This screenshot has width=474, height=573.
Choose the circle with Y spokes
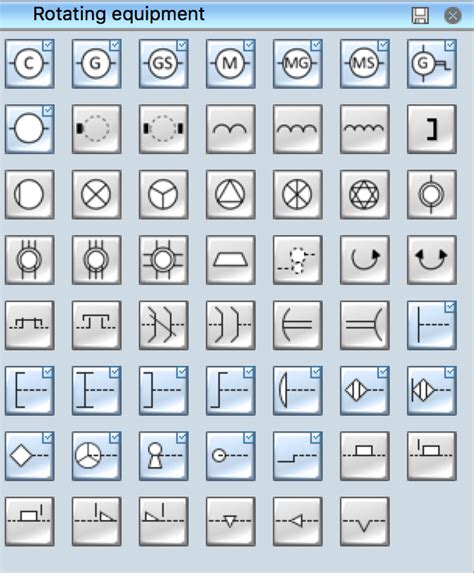pyautogui.click(x=164, y=194)
